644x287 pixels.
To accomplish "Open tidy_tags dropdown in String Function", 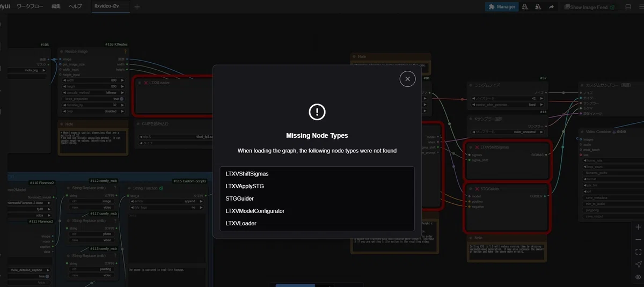I will tap(166, 207).
